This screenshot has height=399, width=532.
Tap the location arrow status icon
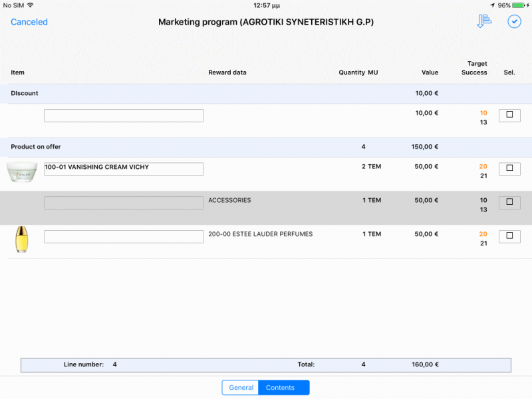pyautogui.click(x=492, y=5)
